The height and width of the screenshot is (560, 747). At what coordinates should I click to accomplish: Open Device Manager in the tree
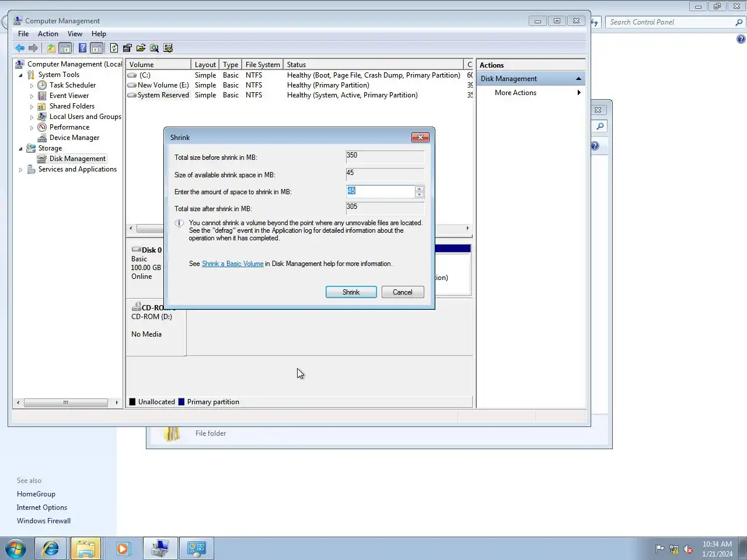[x=74, y=138]
